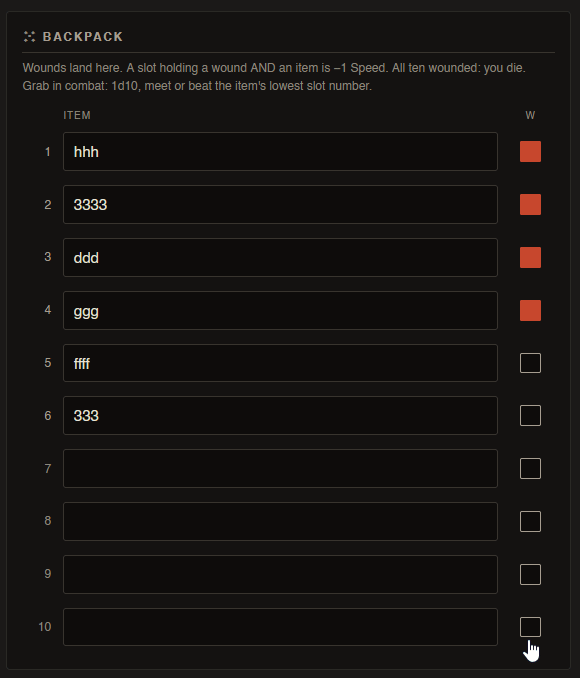Toggle wound checkbox next to ggg
580x678 pixels.
[530, 310]
